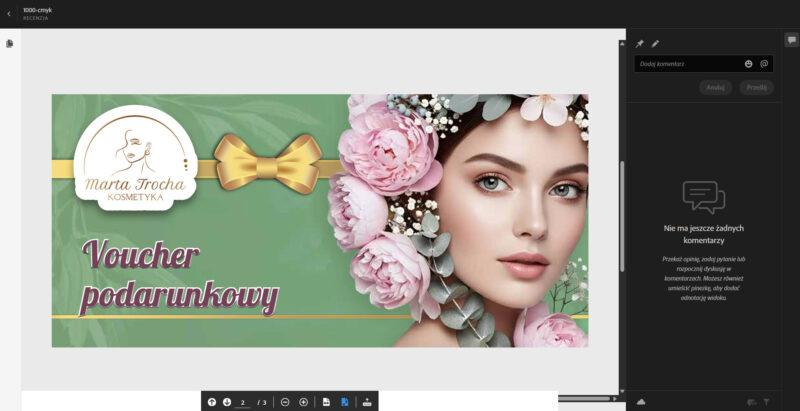Go back using the top-left arrow

click(10, 13)
